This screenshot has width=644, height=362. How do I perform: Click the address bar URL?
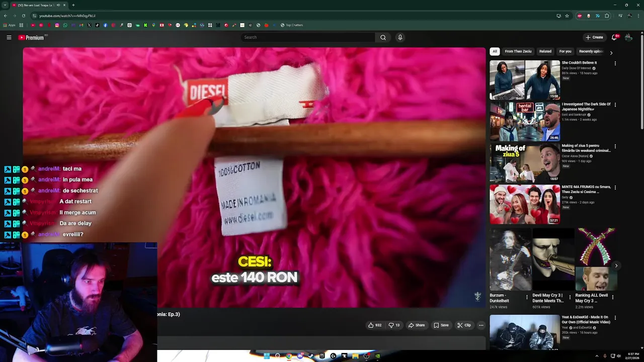[x=67, y=16]
